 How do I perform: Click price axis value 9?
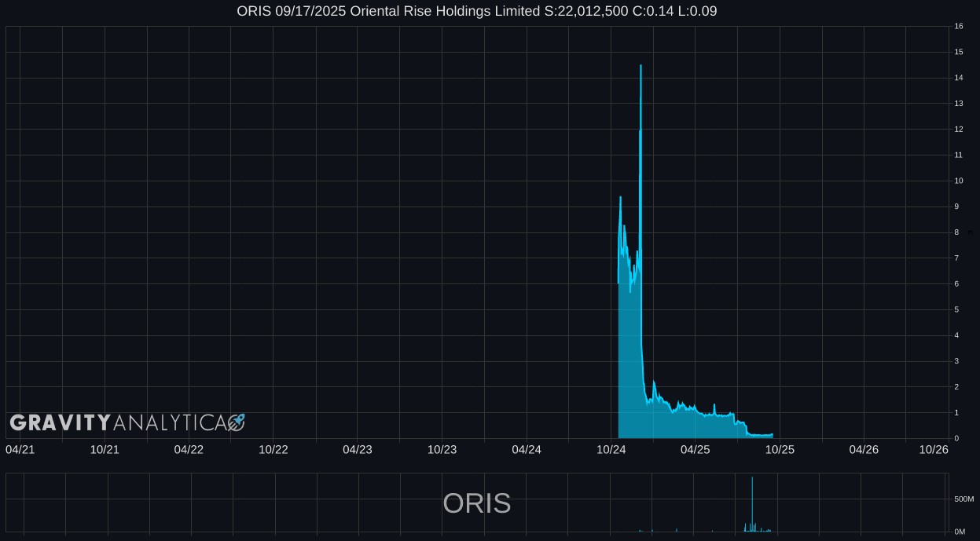(x=956, y=207)
